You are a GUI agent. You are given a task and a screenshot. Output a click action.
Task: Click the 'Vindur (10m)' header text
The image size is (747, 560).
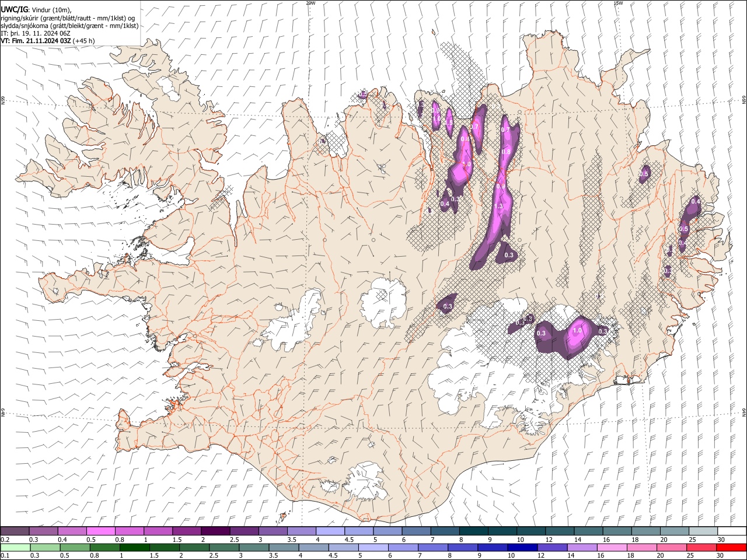[x=51, y=10]
